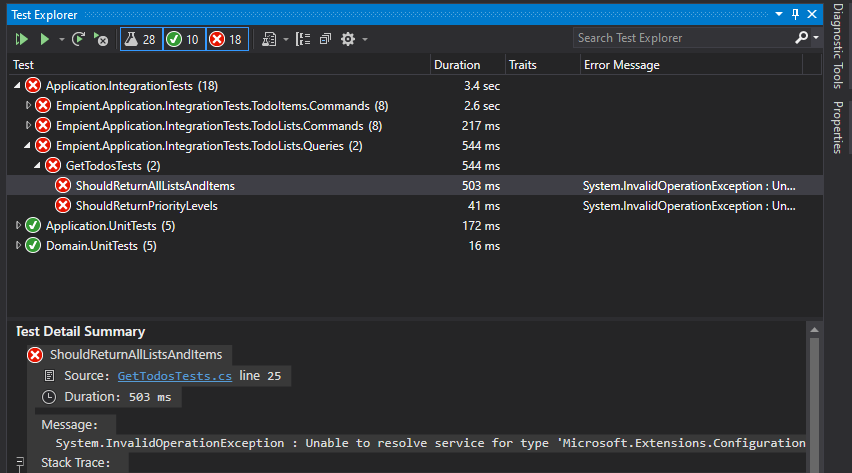This screenshot has height=473, width=852.
Task: Click the 3.4 sec duration cell
Action: [481, 86]
